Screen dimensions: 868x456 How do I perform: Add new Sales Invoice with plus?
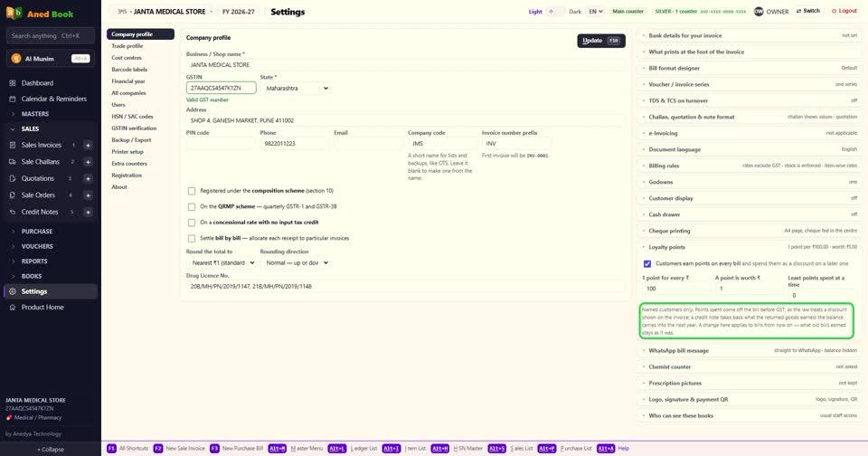pos(88,145)
